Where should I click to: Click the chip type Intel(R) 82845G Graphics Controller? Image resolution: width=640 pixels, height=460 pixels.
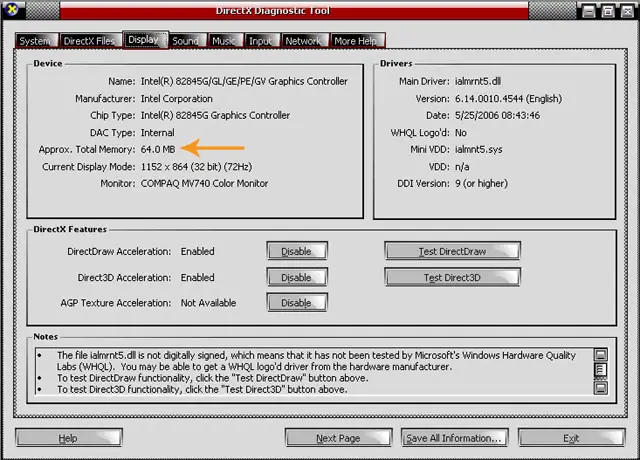click(x=215, y=116)
